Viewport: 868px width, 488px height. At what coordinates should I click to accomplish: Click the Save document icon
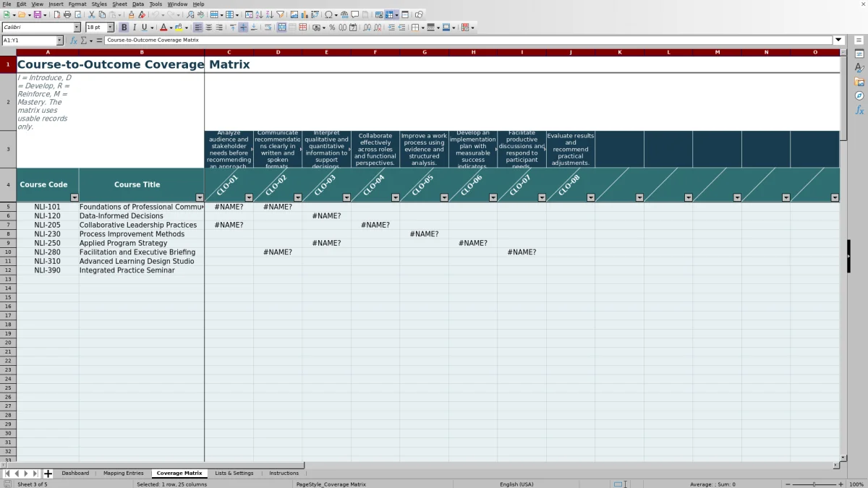tap(37, 14)
